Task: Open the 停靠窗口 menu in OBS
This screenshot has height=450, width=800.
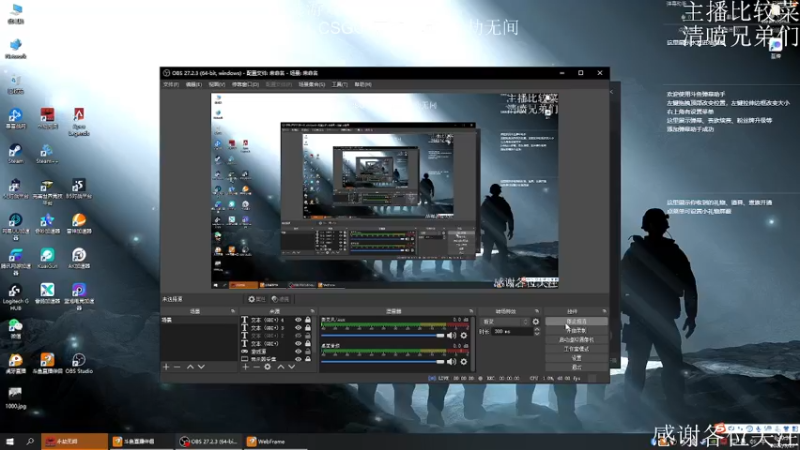Action: pyautogui.click(x=245, y=84)
